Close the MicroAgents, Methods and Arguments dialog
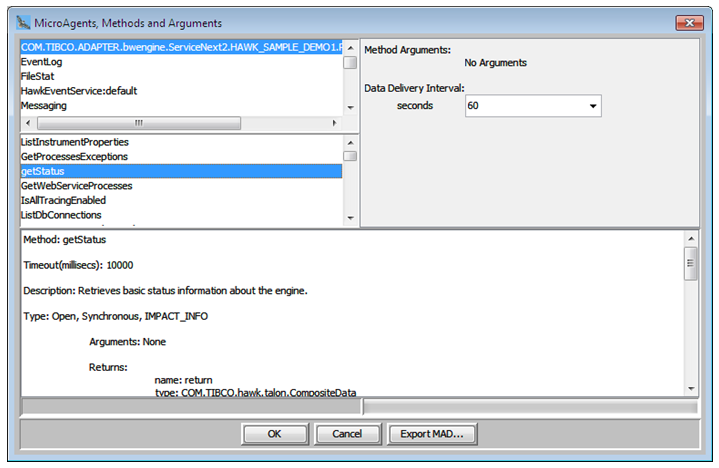 click(689, 22)
